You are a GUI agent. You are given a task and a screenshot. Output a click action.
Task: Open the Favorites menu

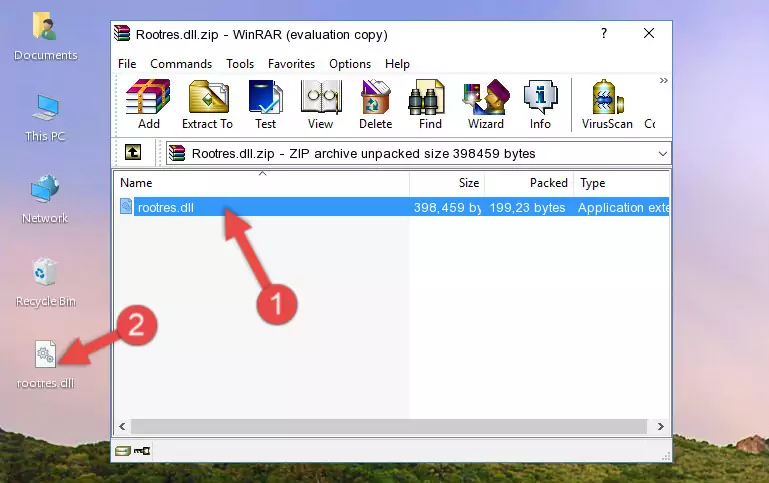tap(291, 64)
